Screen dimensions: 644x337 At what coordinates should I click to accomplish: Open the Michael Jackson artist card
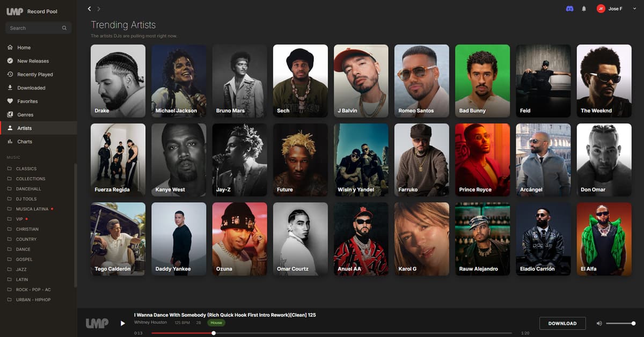[179, 81]
